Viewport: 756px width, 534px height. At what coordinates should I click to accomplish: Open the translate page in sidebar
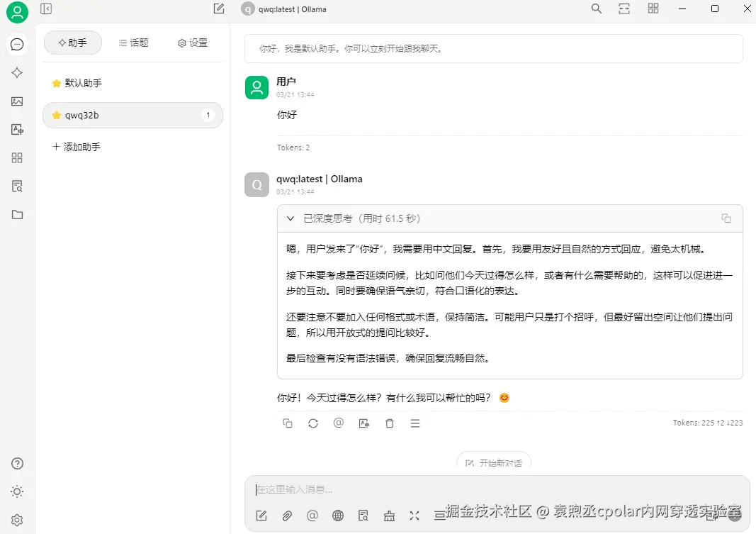pos(17,129)
